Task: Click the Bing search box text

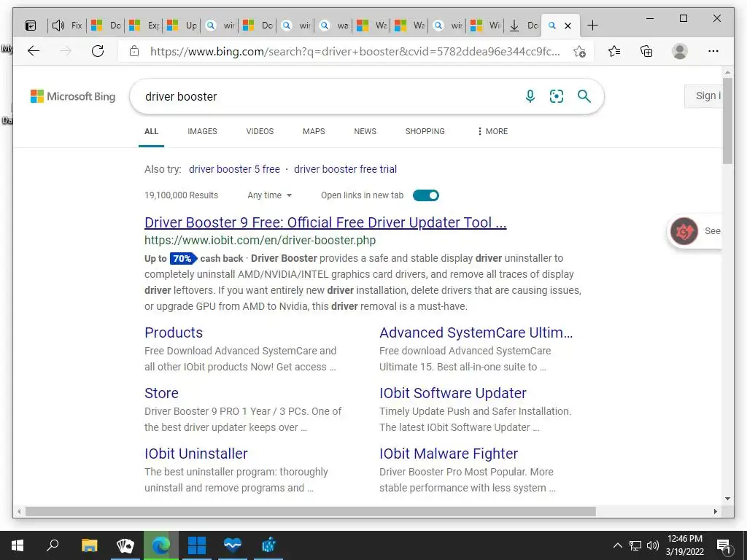Action: (x=181, y=97)
